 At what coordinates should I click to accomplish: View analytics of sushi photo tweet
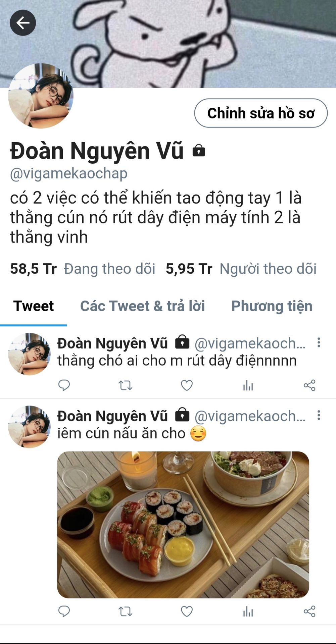click(x=248, y=612)
